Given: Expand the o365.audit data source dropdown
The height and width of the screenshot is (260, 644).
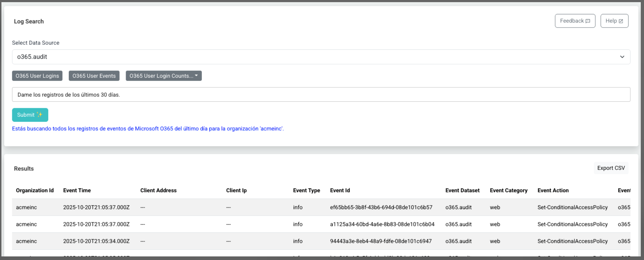Looking at the screenshot, I should tap(320, 57).
